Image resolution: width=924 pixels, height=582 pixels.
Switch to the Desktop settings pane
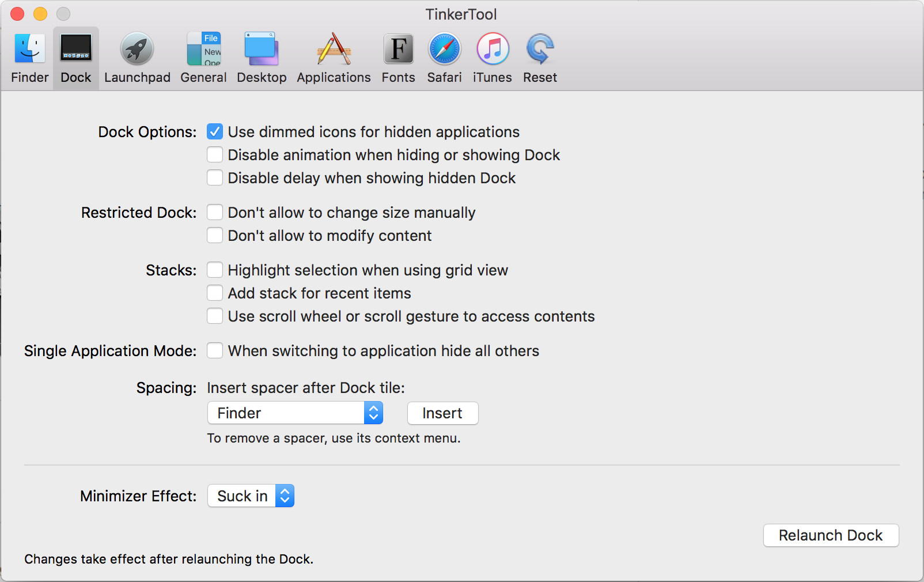tap(261, 55)
